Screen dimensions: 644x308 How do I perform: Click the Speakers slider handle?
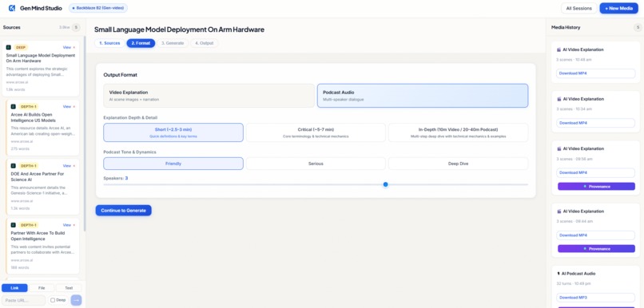point(385,184)
